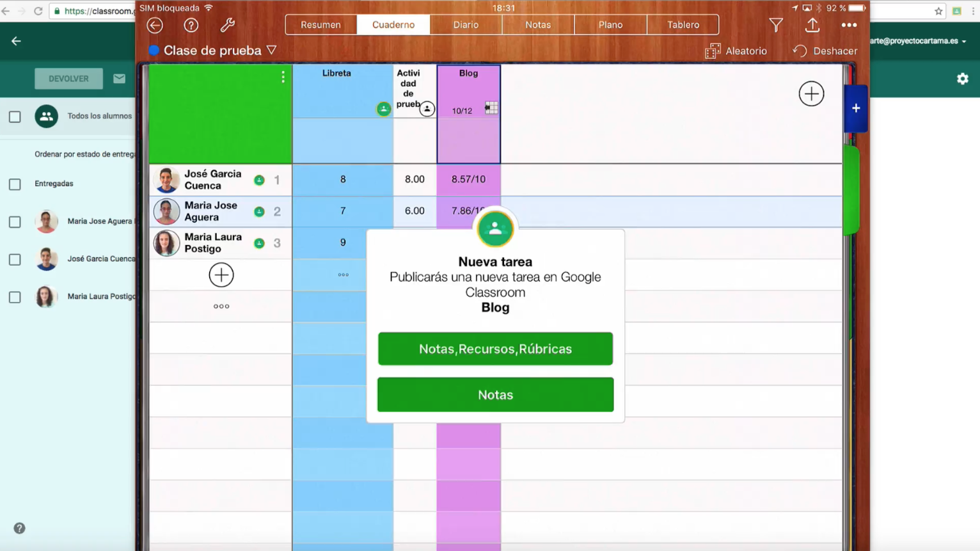Screen dimensions: 980x551
Task: Select José Garcia Cuenca's Libreta grade cell
Action: 343,180
